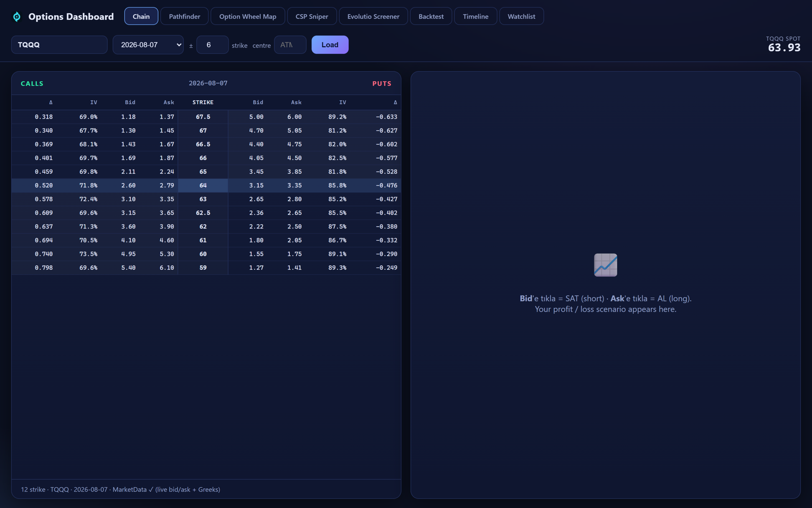Click call bid 1.18 at strike 67.5

pyautogui.click(x=128, y=117)
